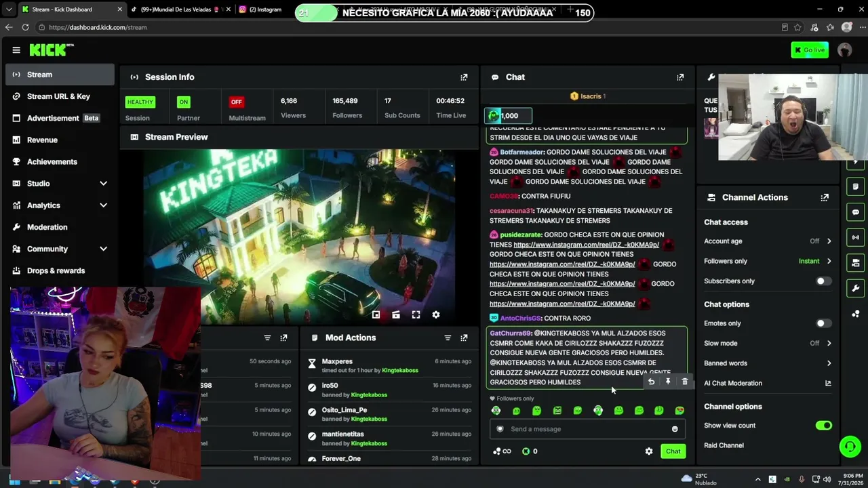Open Slow mode setting arrow
868x488 pixels.
[x=829, y=344]
